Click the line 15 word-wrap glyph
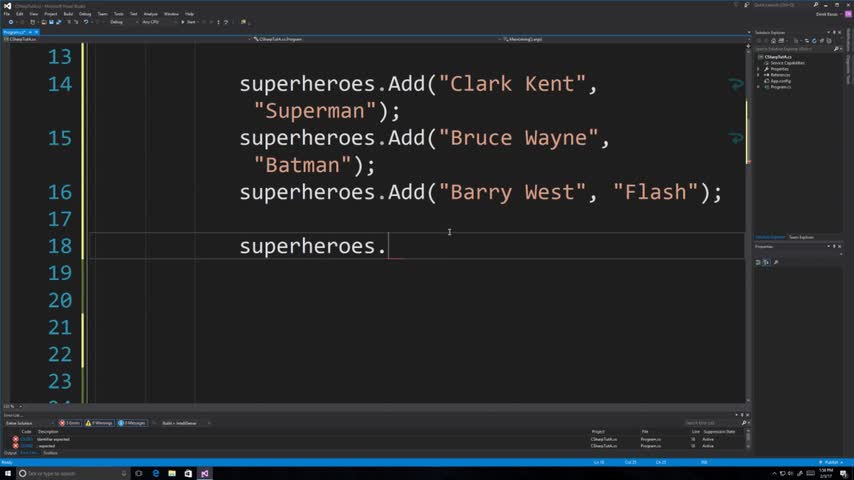854x480 pixels. (736, 138)
